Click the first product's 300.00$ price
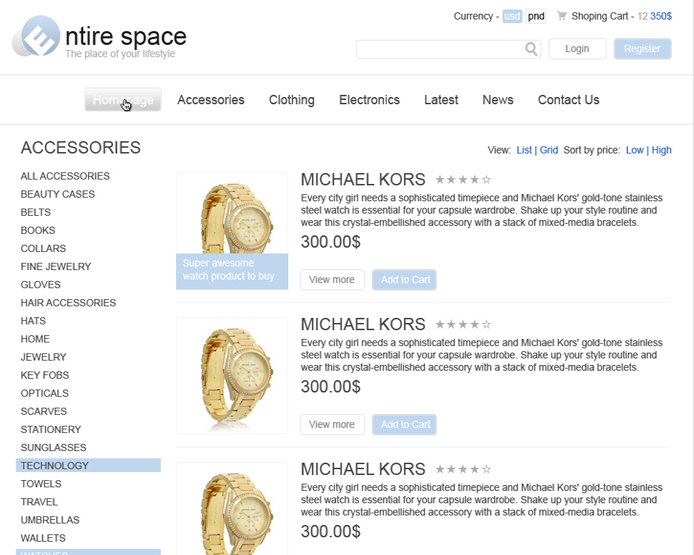The height and width of the screenshot is (555, 694). (331, 242)
